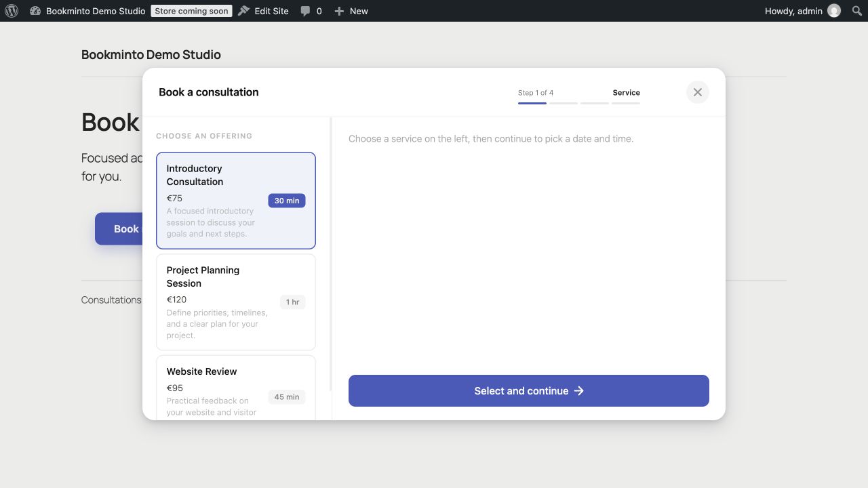Viewport: 868px width, 488px height.
Task: Click the arrow on Select and continue
Action: click(x=578, y=391)
